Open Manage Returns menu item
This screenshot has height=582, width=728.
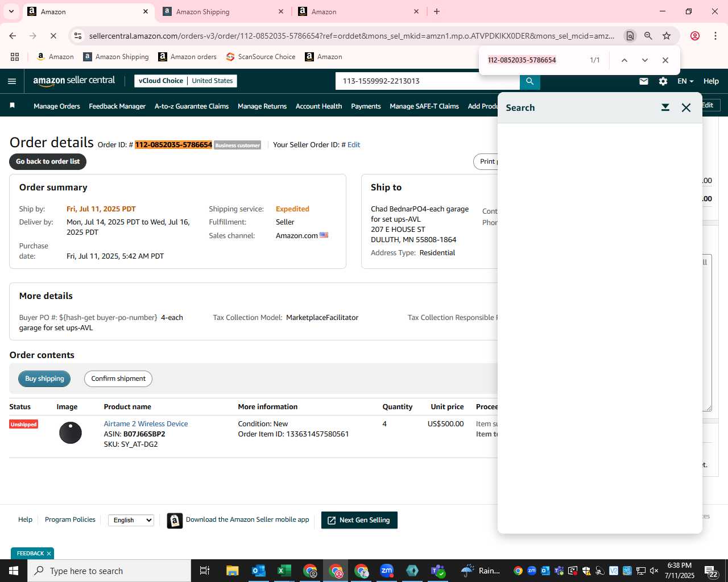262,106
